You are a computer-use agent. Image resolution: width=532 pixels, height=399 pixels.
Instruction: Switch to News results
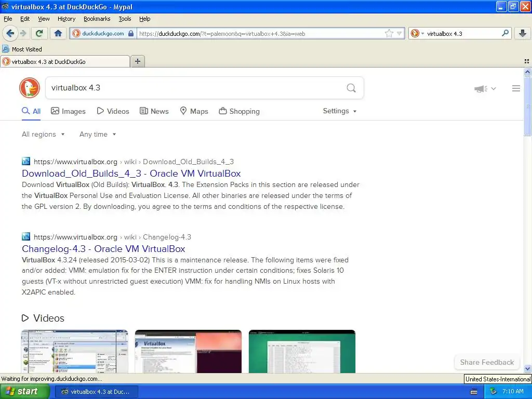point(154,111)
